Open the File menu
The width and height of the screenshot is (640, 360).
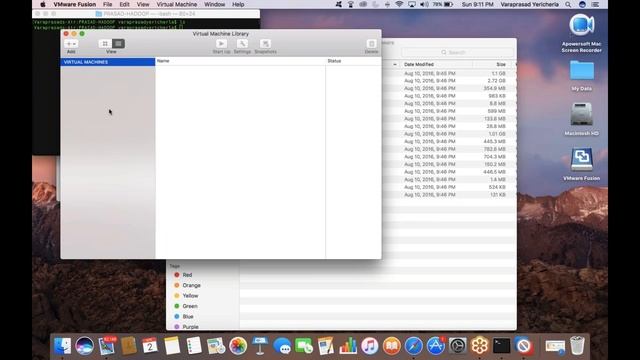coord(108,4)
